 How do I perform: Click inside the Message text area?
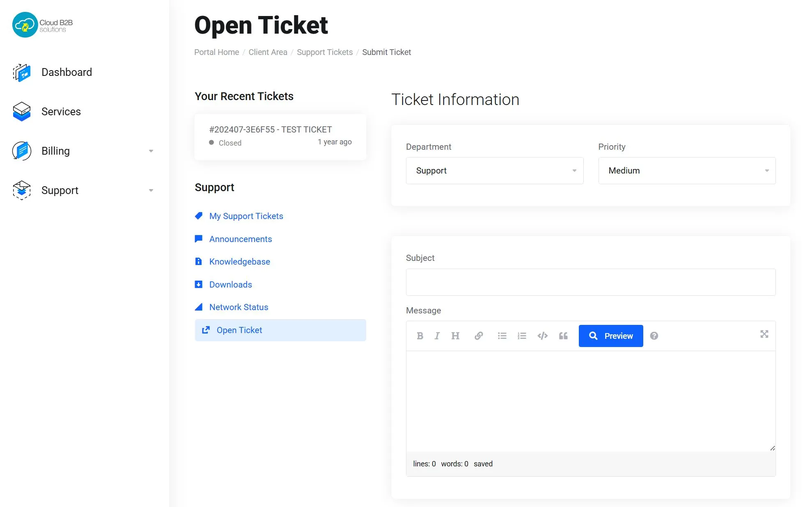tap(591, 401)
